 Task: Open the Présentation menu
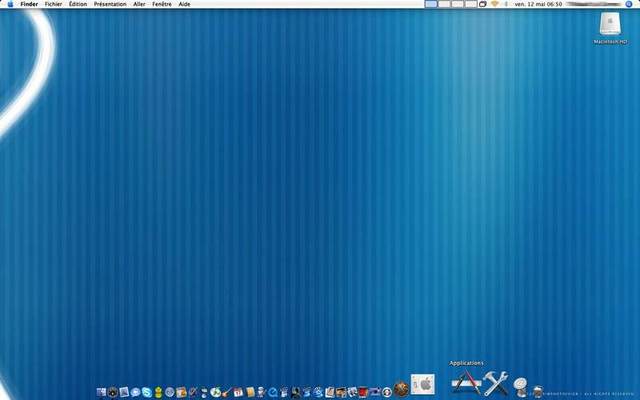(110, 4)
